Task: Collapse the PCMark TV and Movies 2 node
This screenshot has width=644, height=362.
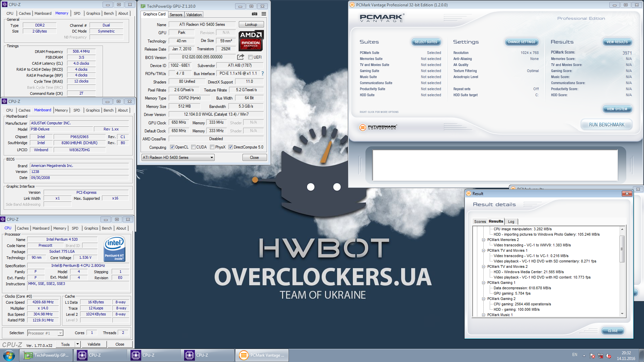Action: coord(483,266)
